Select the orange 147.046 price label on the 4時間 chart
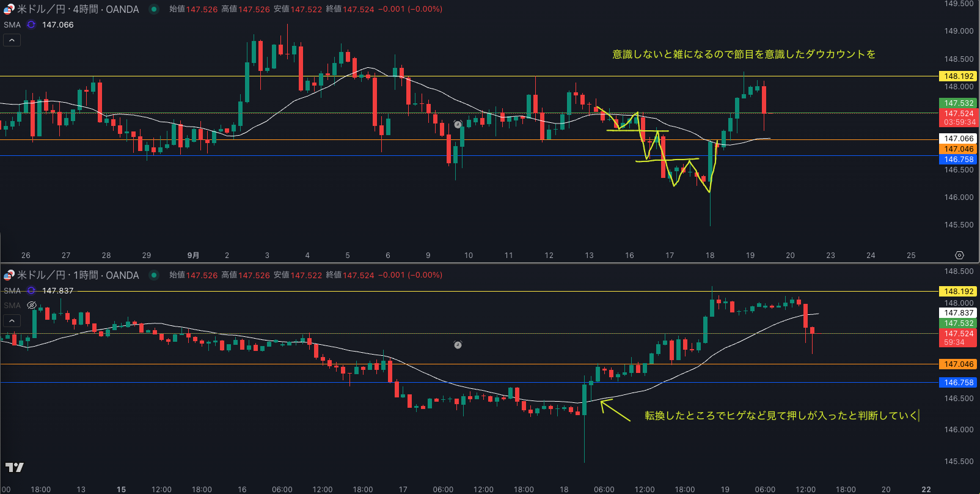 pos(959,149)
